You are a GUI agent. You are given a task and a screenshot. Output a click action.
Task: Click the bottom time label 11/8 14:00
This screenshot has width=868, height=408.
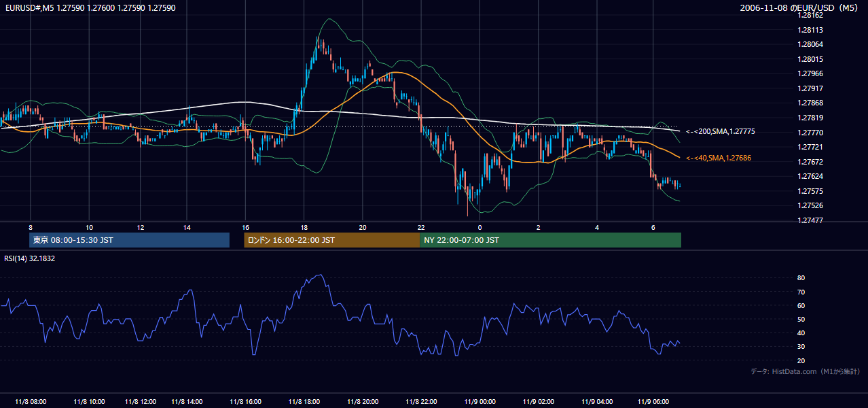(188, 402)
